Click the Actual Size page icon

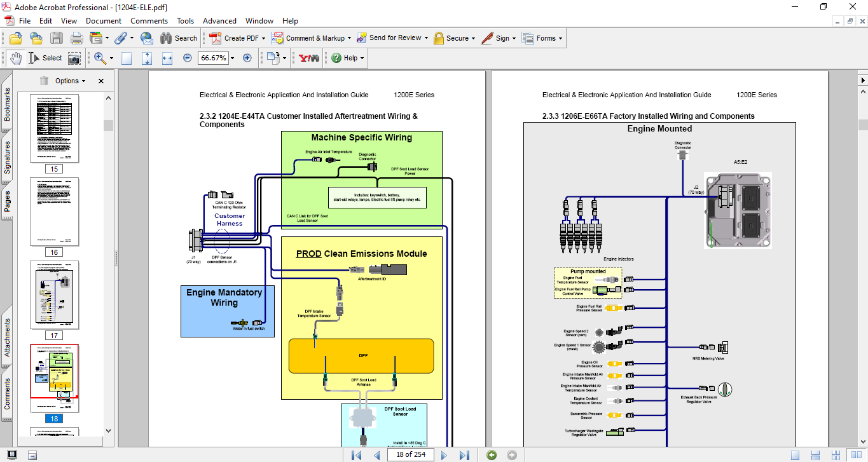(127, 58)
